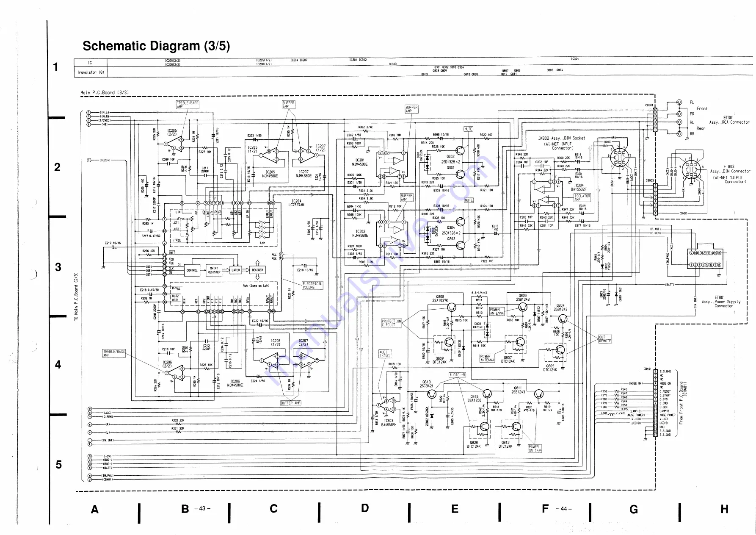Click the '(AI-NET INPUT Connector)' text
The height and width of the screenshot is (535, 756).
pos(558,146)
